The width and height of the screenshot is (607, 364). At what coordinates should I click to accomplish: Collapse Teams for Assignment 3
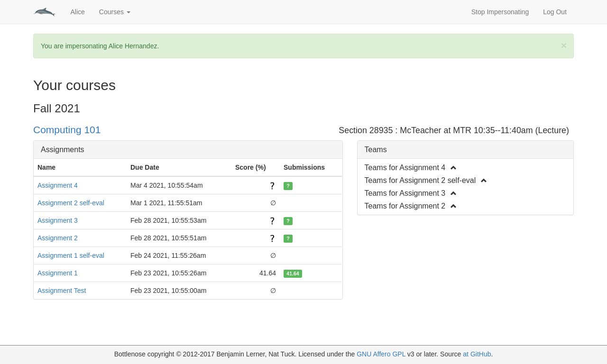[x=453, y=193]
